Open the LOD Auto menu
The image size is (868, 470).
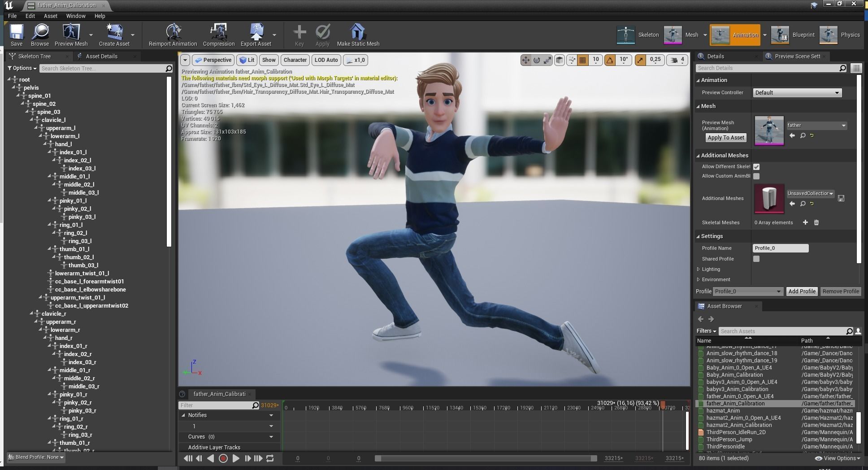[326, 60]
